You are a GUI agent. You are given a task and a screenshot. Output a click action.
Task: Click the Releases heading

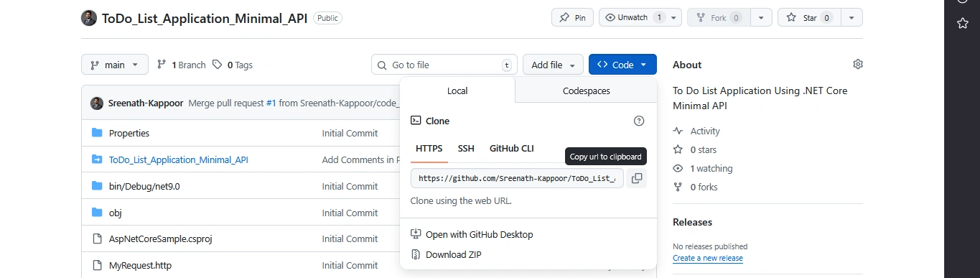point(692,223)
